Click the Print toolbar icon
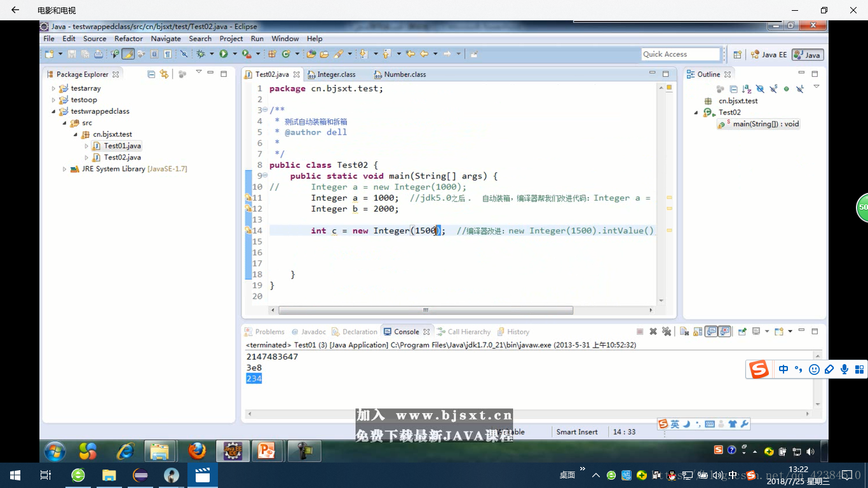This screenshot has width=868, height=488. [x=98, y=54]
